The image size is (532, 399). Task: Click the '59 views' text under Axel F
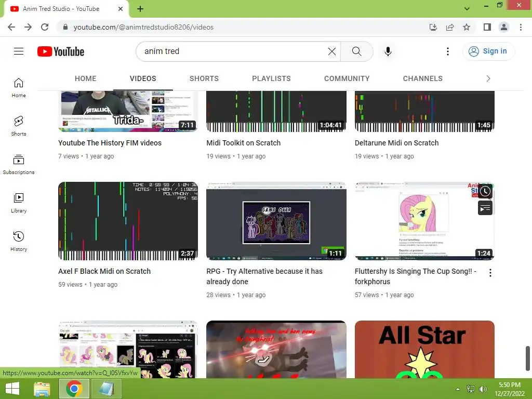[70, 284]
